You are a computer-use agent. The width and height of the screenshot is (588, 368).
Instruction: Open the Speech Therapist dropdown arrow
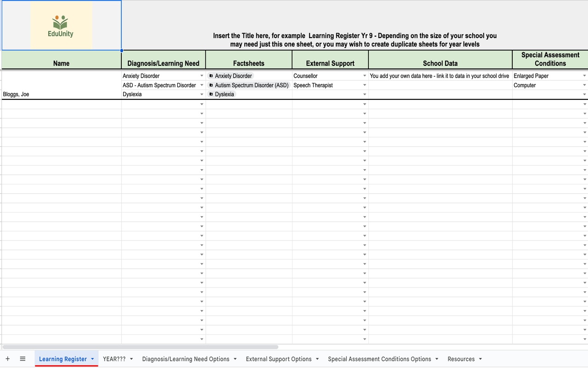pos(365,85)
